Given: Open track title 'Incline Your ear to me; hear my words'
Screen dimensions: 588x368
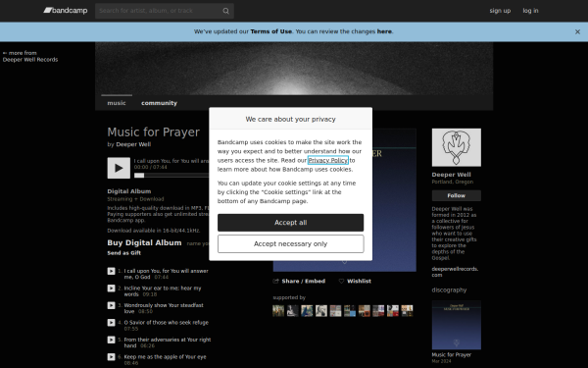Looking at the screenshot, I should pos(163,291).
